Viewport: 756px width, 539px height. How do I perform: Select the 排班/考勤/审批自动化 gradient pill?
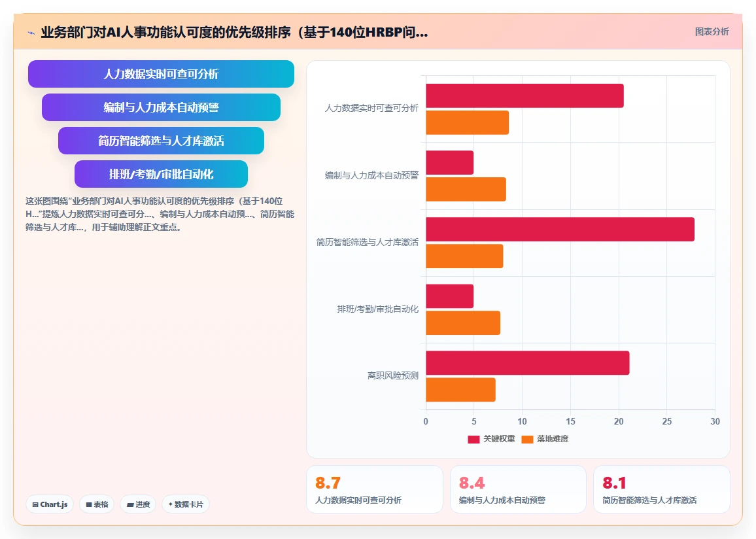click(x=161, y=174)
